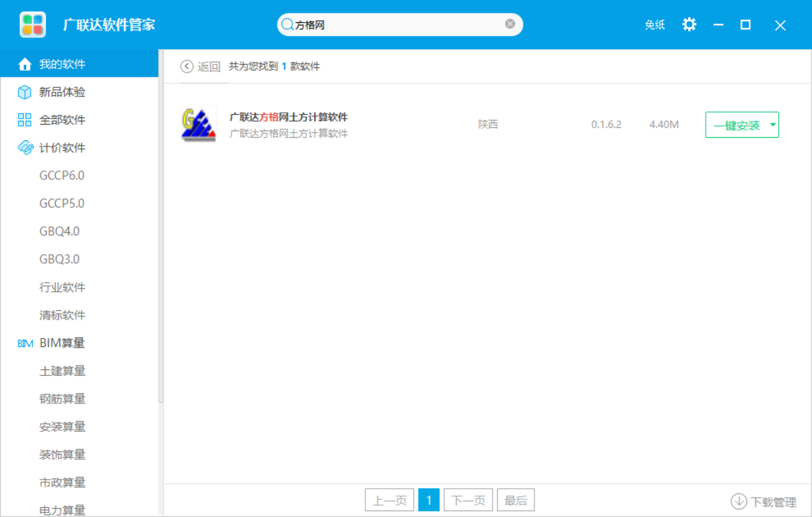
Task: Minimize the software manager window
Action: pos(718,25)
